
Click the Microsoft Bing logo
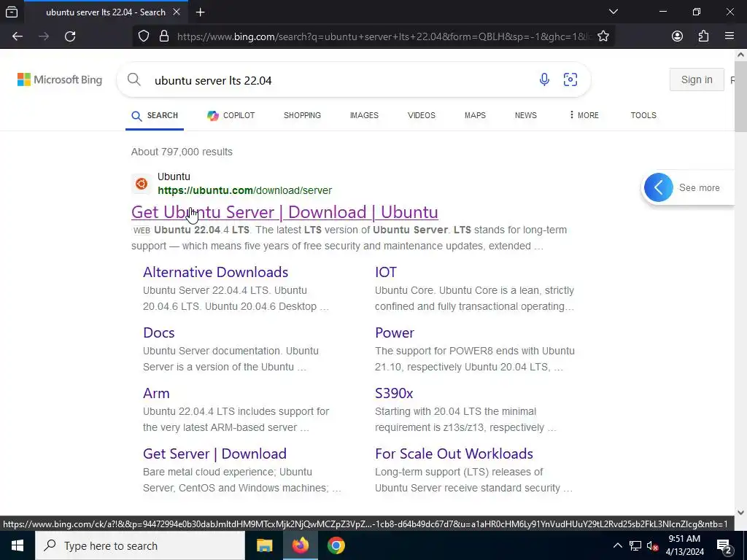[x=60, y=79]
